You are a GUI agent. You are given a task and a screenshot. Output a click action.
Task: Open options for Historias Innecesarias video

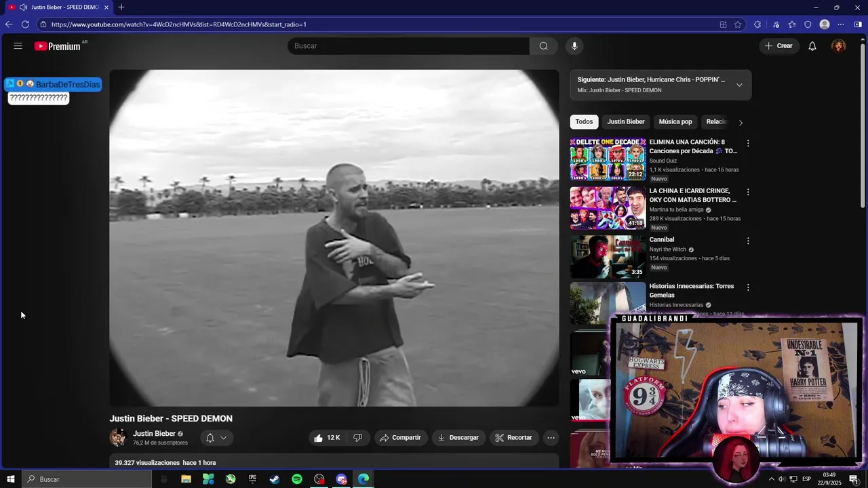748,287
